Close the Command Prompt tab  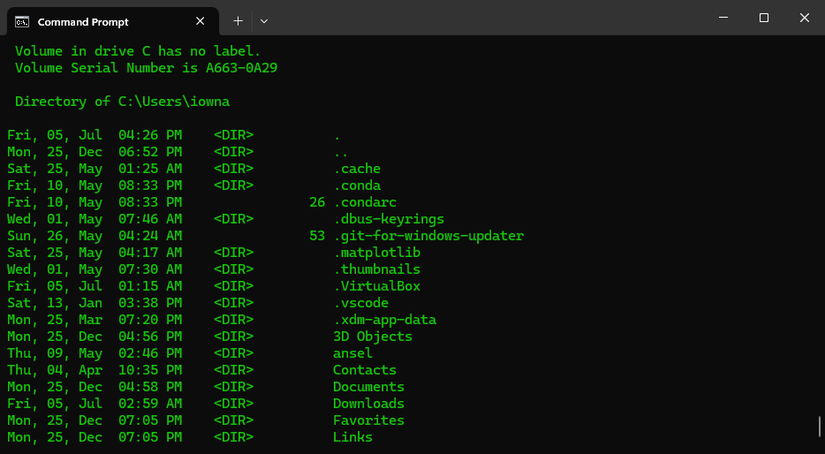(200, 21)
